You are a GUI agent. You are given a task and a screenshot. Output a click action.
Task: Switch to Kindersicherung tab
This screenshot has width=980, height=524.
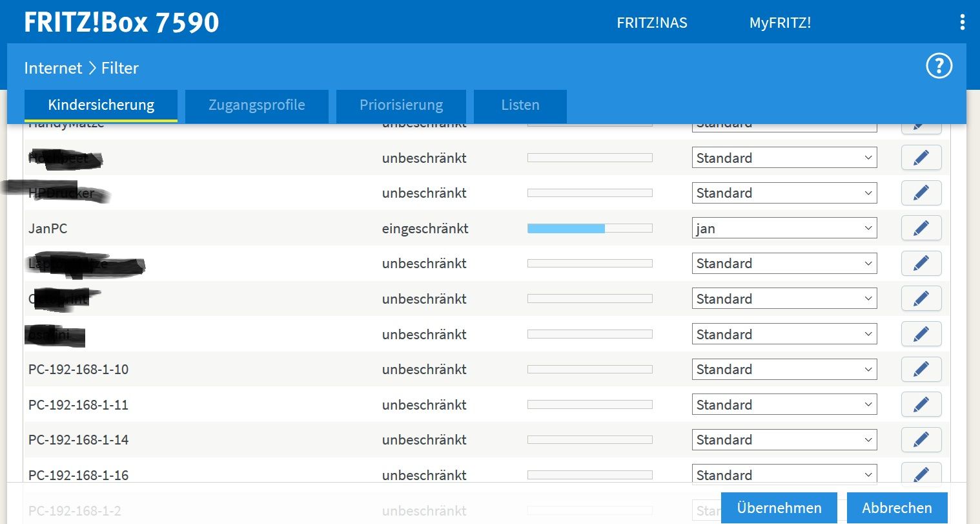point(101,105)
